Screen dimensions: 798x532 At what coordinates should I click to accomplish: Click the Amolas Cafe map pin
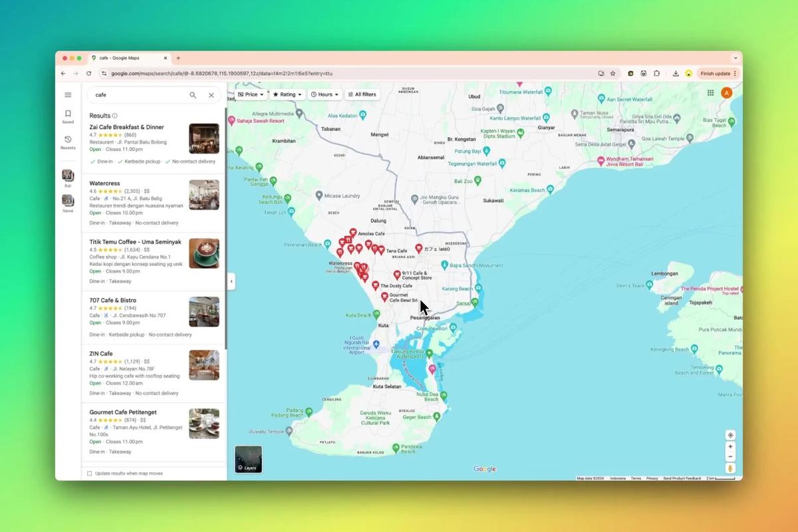click(353, 233)
